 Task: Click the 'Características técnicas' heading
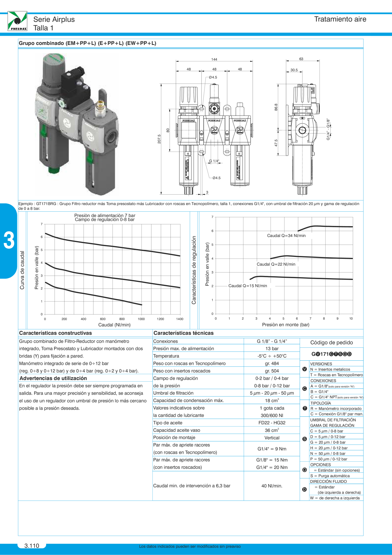[183, 333]
